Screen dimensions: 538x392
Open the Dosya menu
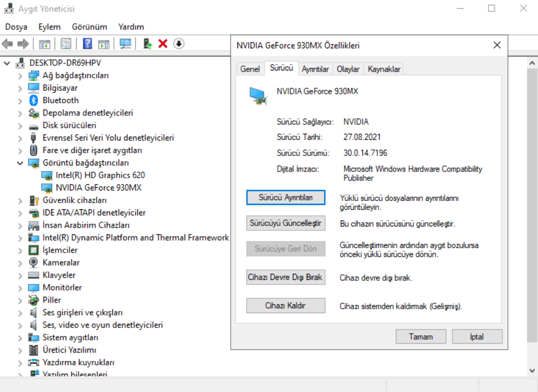(x=16, y=27)
